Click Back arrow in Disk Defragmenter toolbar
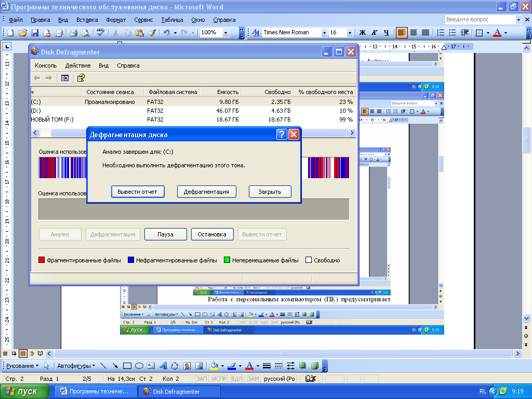Viewport: 532px width, 399px height. click(37, 78)
